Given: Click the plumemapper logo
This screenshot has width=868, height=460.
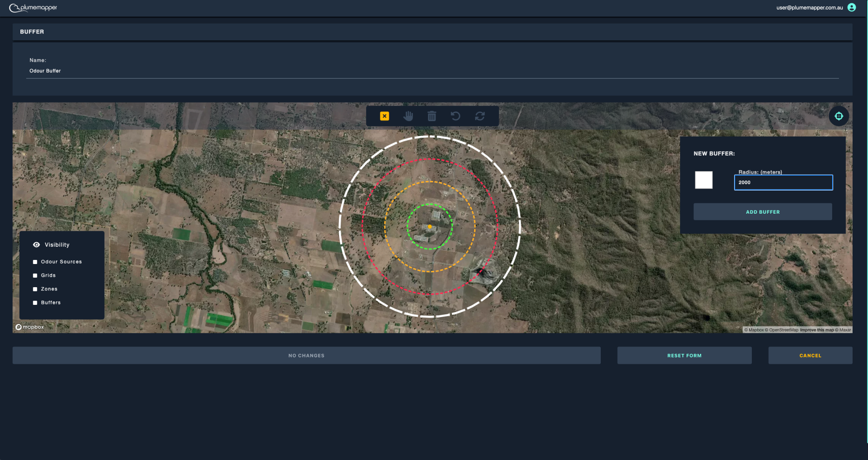Looking at the screenshot, I should (x=33, y=8).
